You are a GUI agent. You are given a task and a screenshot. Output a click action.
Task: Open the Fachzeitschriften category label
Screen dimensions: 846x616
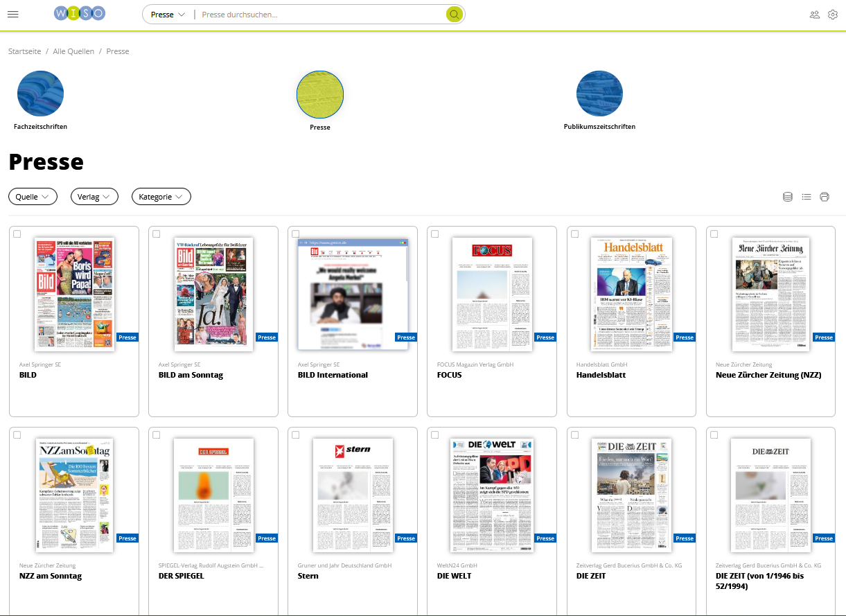pyautogui.click(x=40, y=127)
